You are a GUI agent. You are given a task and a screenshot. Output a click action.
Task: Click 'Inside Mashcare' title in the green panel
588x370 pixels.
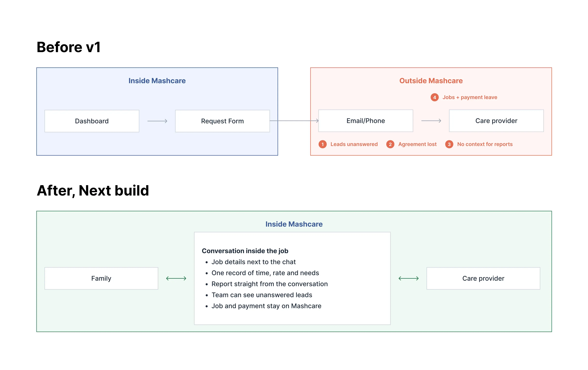(x=294, y=224)
